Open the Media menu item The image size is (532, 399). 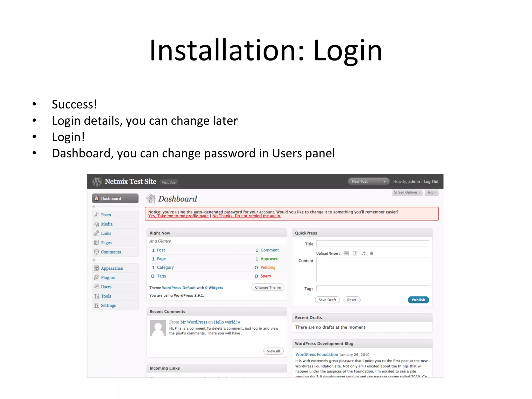[x=115, y=224]
